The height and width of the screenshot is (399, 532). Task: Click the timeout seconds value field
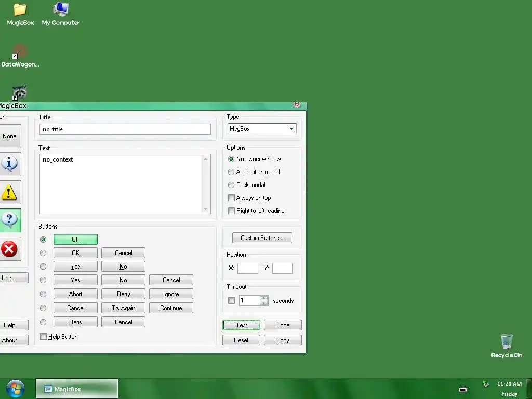click(249, 301)
